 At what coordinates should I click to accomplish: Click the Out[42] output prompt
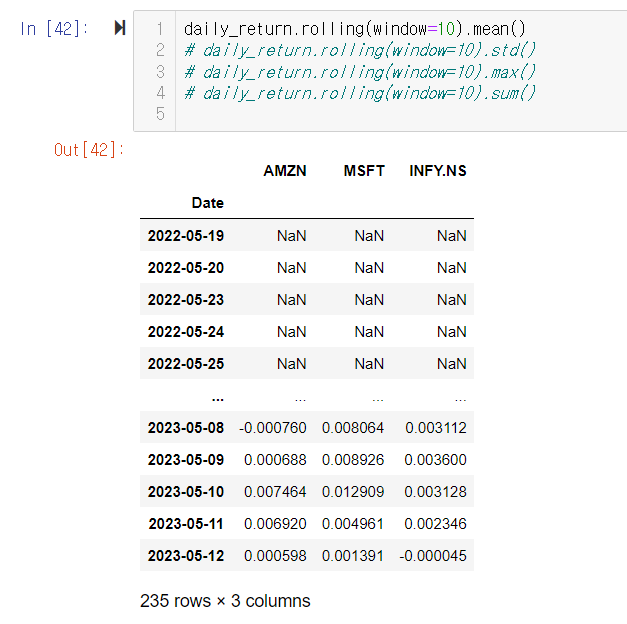(x=89, y=150)
